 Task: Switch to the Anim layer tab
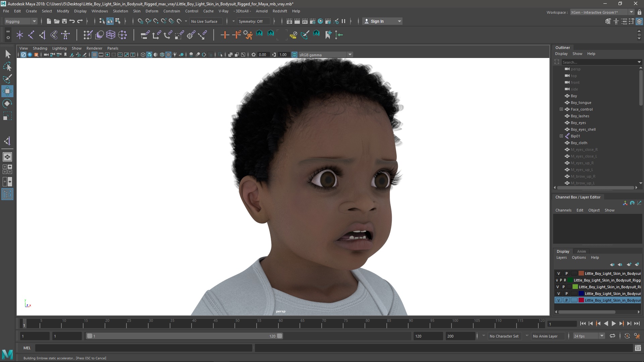coord(581,251)
